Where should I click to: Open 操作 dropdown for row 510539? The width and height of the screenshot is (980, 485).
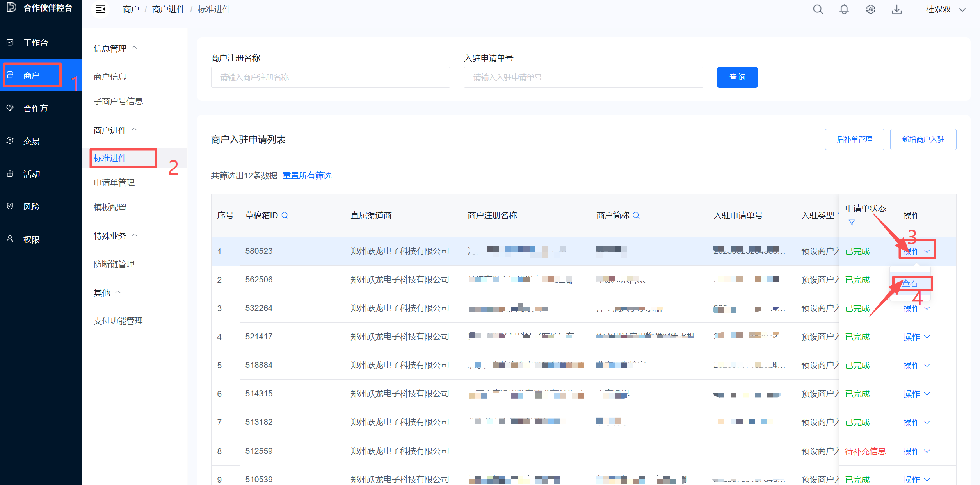916,479
